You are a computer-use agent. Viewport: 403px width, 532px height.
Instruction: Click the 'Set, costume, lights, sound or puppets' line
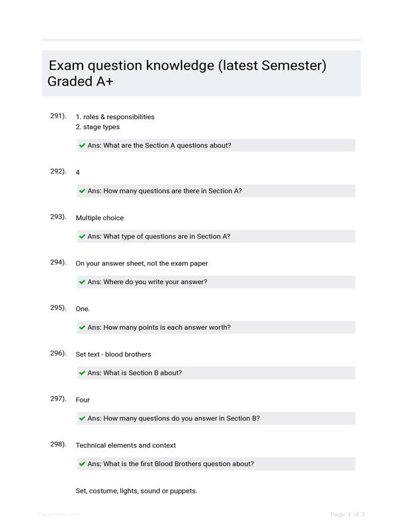136,491
